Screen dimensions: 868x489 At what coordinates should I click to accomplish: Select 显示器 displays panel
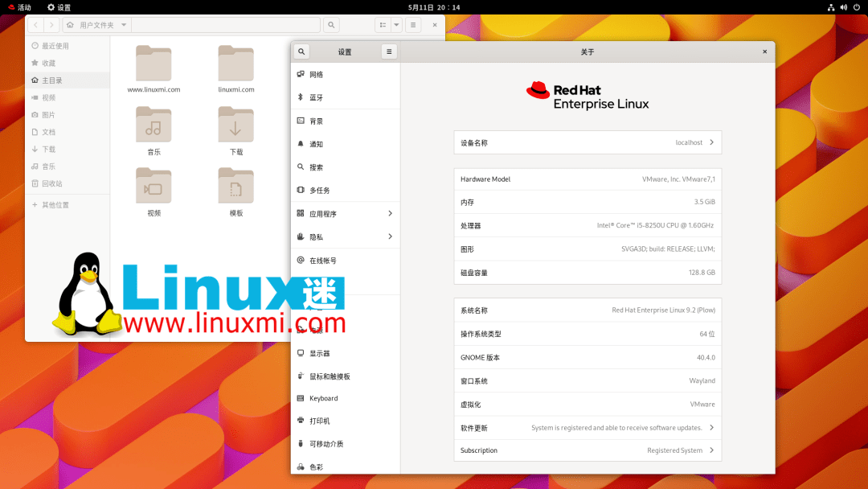[x=346, y=353]
